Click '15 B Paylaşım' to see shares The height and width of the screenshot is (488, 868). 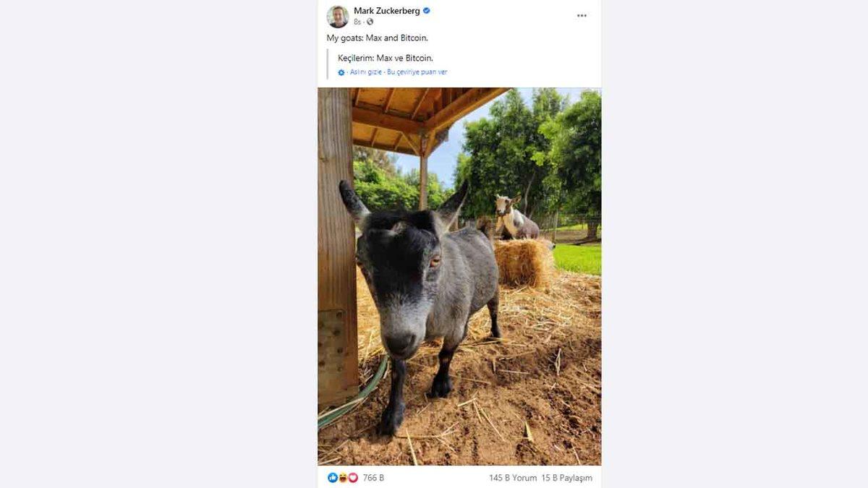click(x=566, y=477)
